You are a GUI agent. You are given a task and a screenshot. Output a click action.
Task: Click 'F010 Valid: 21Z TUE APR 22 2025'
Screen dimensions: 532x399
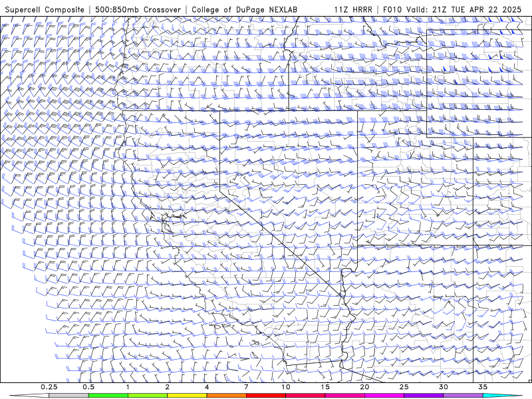pos(452,10)
